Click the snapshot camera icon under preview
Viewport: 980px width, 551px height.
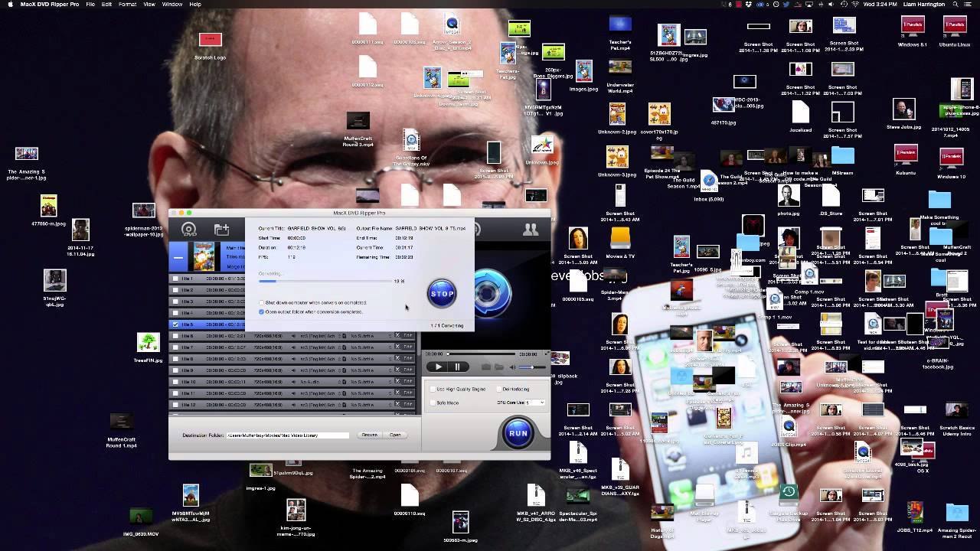point(485,367)
